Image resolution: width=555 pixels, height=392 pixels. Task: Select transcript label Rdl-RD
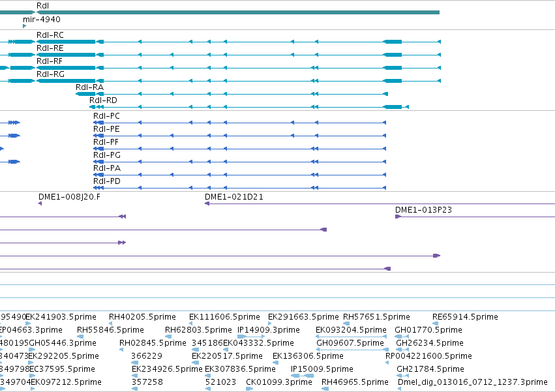click(103, 100)
